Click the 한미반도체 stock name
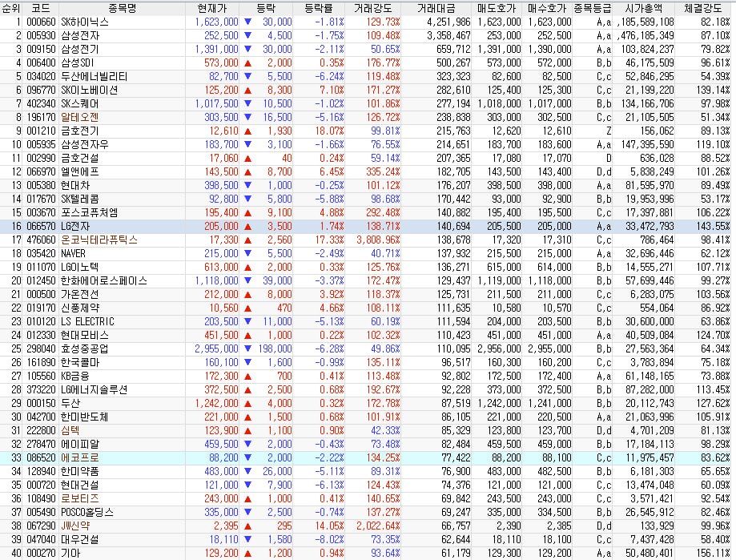This screenshot has width=736, height=560. point(84,417)
